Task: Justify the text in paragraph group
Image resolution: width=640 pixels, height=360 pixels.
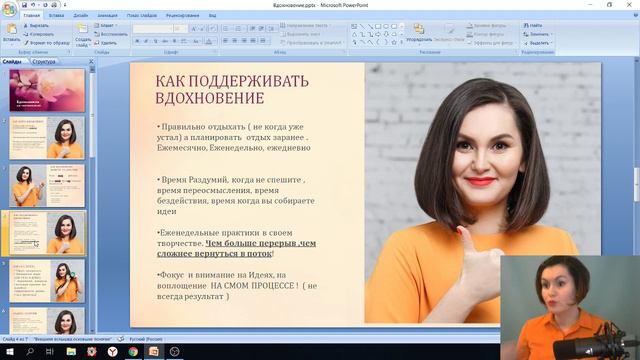Action: click(x=253, y=41)
